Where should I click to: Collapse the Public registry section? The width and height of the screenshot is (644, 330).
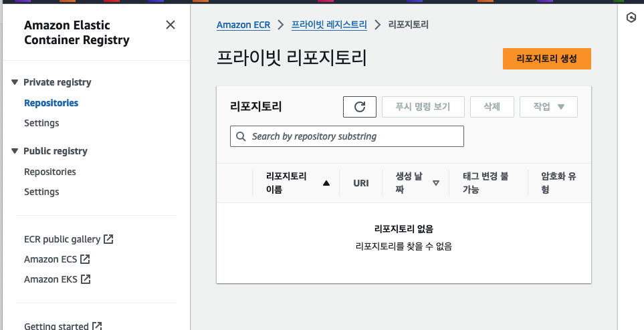(15, 151)
